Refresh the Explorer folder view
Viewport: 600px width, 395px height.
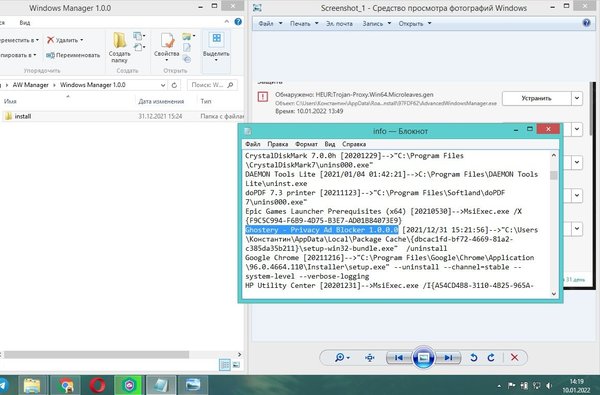coord(174,85)
